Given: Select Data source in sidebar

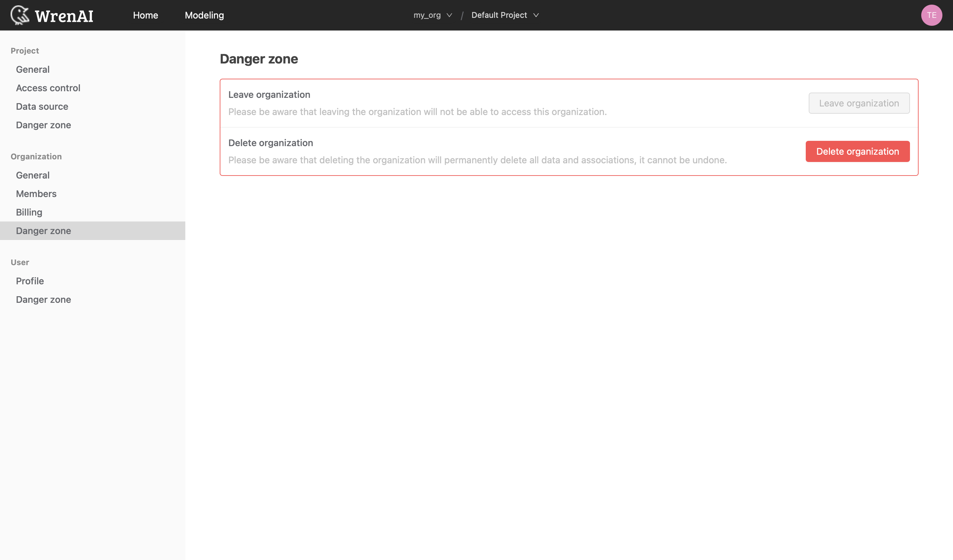Looking at the screenshot, I should tap(42, 106).
